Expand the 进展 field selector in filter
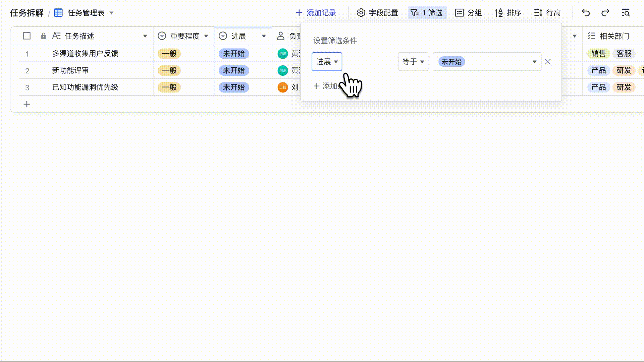Image resolution: width=644 pixels, height=362 pixels. point(327,62)
